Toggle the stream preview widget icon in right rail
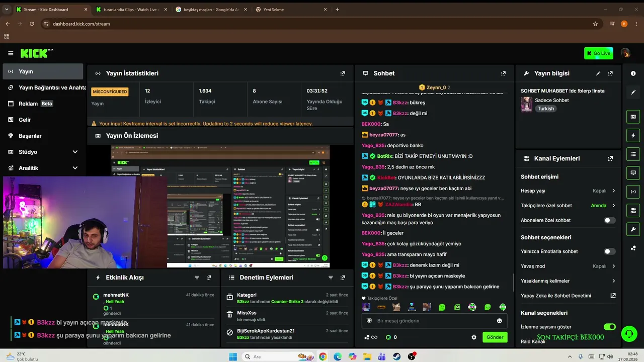 [x=633, y=117]
